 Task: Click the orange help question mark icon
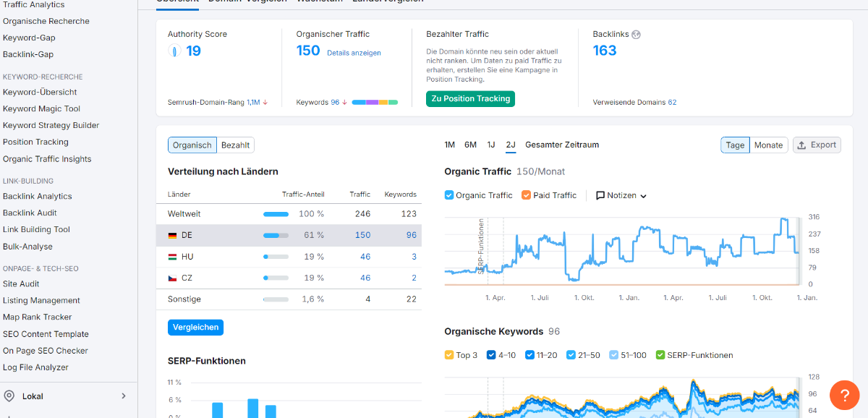click(844, 395)
